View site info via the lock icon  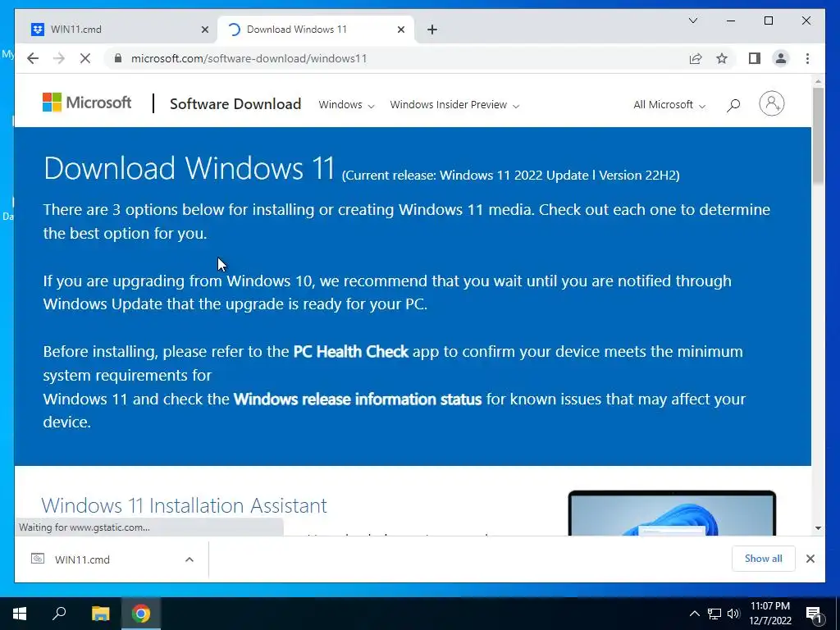pos(118,58)
